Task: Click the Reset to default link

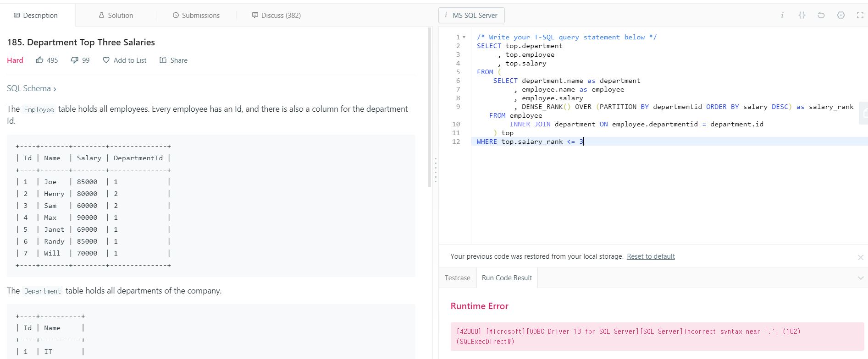Action: coord(651,256)
